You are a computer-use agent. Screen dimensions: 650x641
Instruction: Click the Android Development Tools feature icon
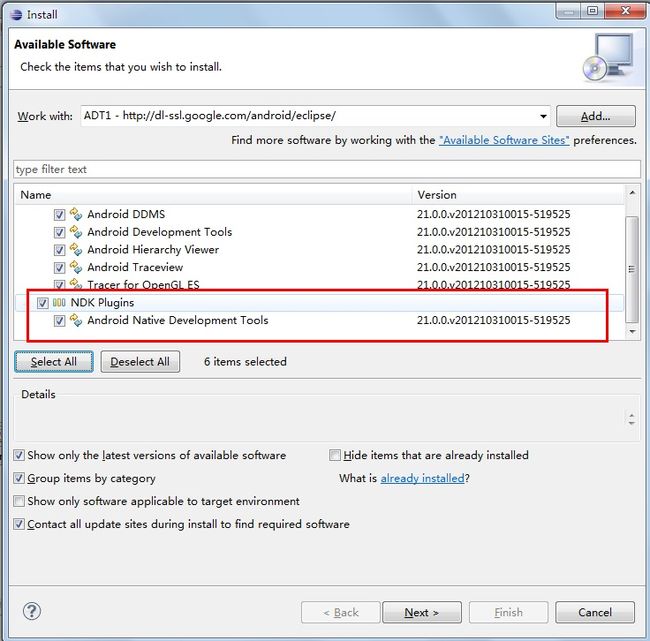[x=75, y=232]
